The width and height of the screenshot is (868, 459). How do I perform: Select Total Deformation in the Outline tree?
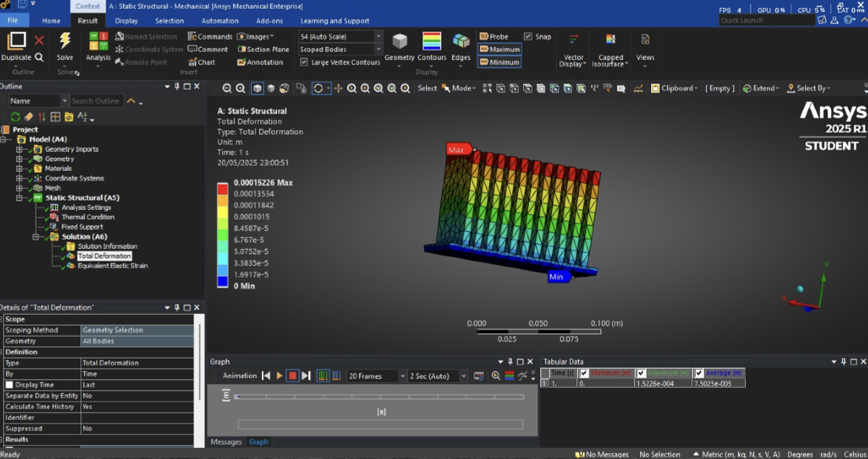point(103,256)
